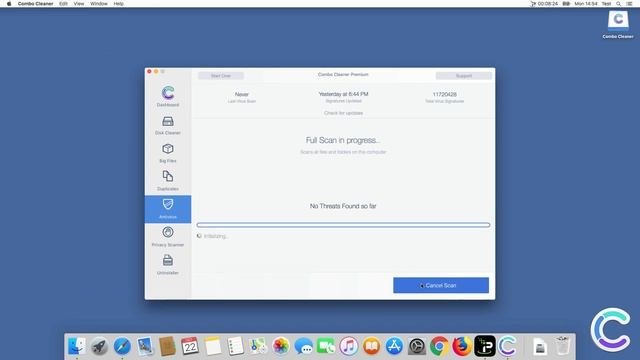Open iBooks orange icon in the dock
The width and height of the screenshot is (640, 360).
[371, 346]
